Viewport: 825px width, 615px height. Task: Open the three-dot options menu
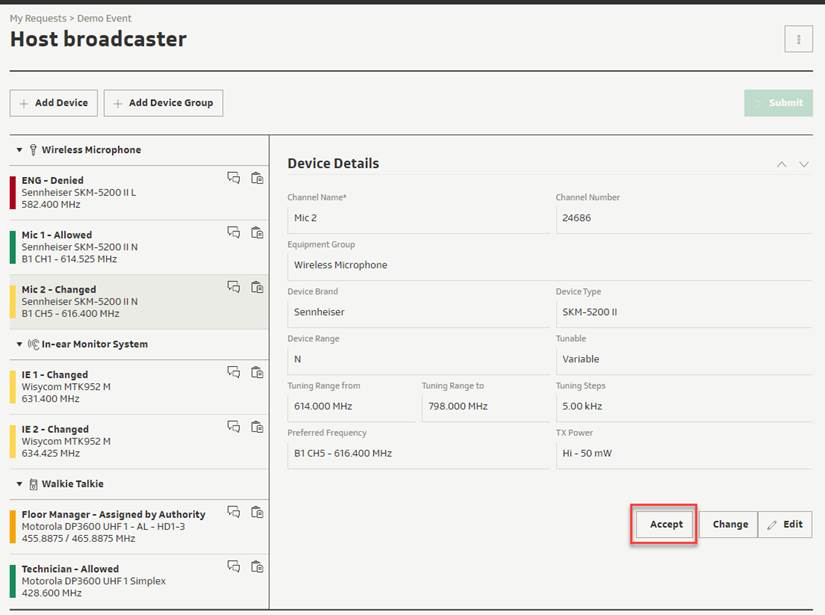tap(798, 39)
